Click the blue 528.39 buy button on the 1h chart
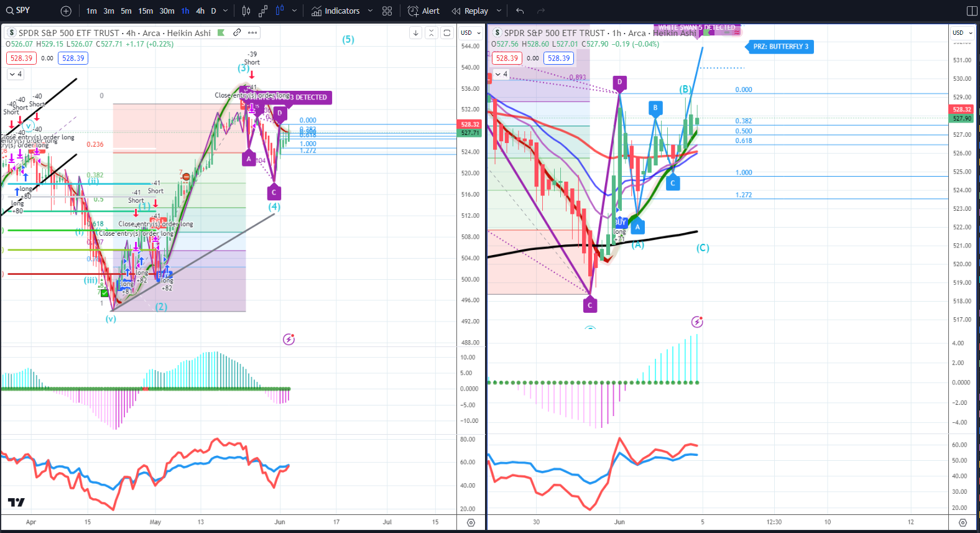 click(x=559, y=58)
